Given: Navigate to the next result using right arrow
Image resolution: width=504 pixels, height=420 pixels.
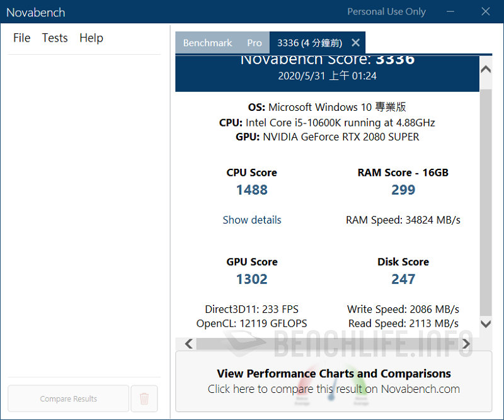Looking at the screenshot, I should [466, 344].
